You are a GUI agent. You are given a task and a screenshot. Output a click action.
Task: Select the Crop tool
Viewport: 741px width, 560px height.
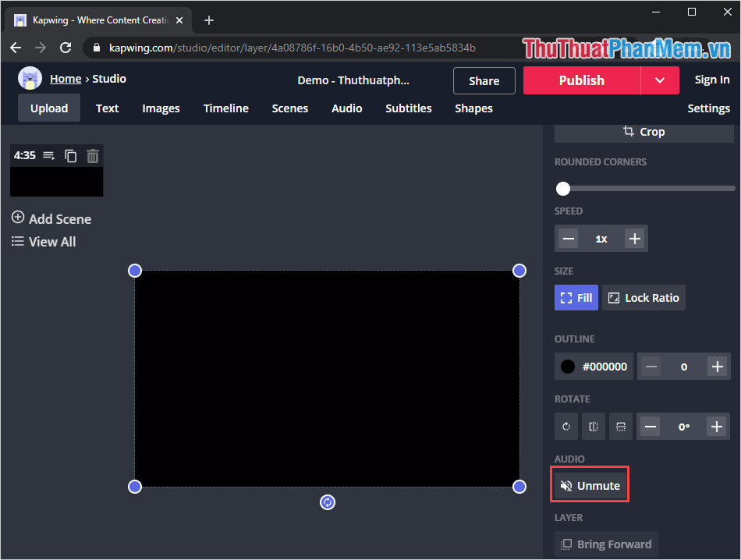[643, 131]
